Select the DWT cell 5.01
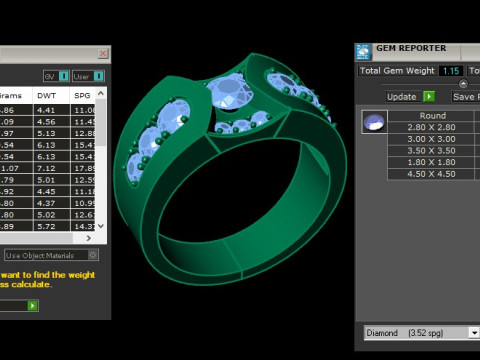The width and height of the screenshot is (480, 360). 51,180
